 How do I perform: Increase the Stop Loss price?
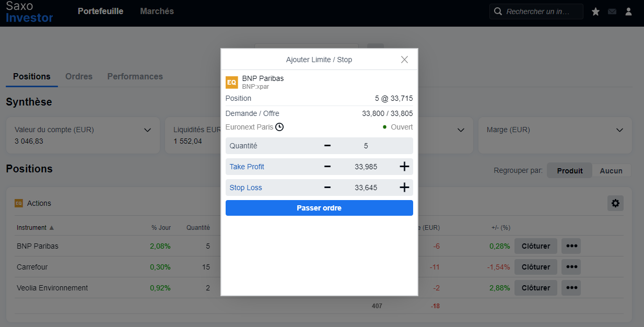click(404, 188)
